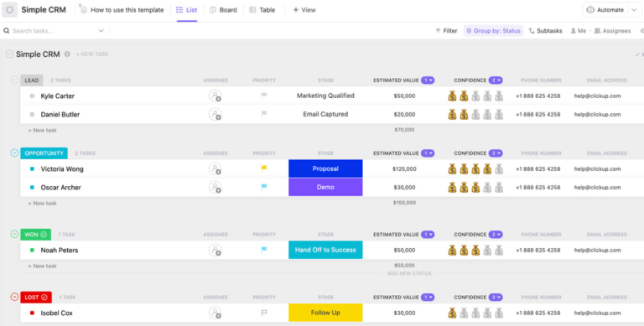Set priority flag for Daniel Butler
The width and height of the screenshot is (644, 326).
click(x=264, y=114)
